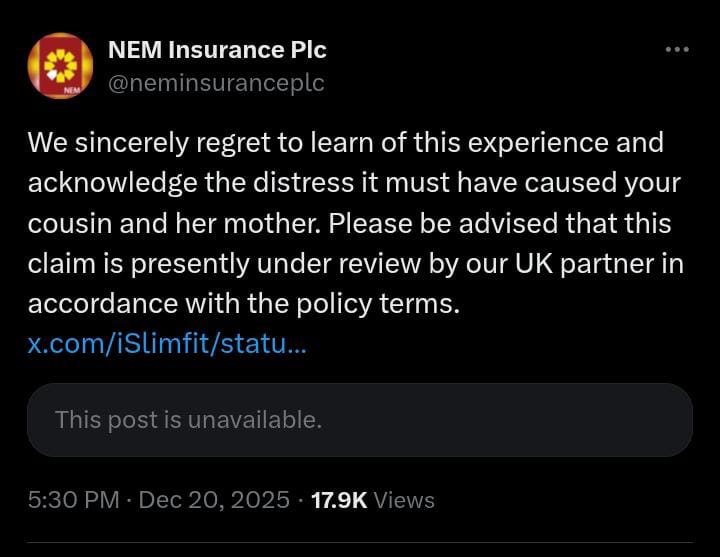Open the NEM Insurance Plc display name
This screenshot has height=557, width=720.
[x=216, y=49]
